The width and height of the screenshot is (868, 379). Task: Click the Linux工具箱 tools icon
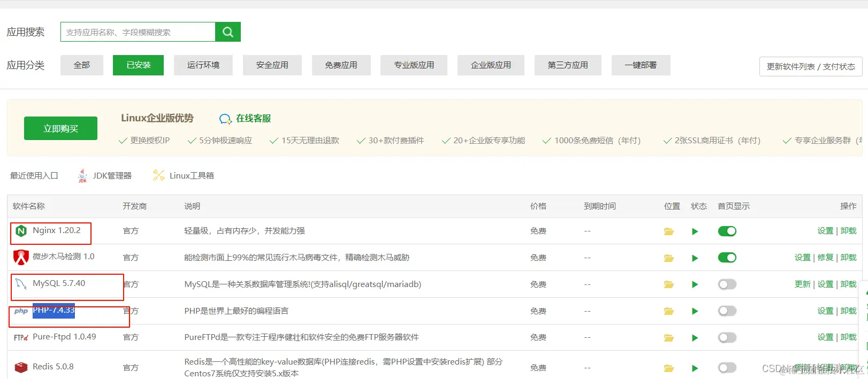(x=158, y=175)
